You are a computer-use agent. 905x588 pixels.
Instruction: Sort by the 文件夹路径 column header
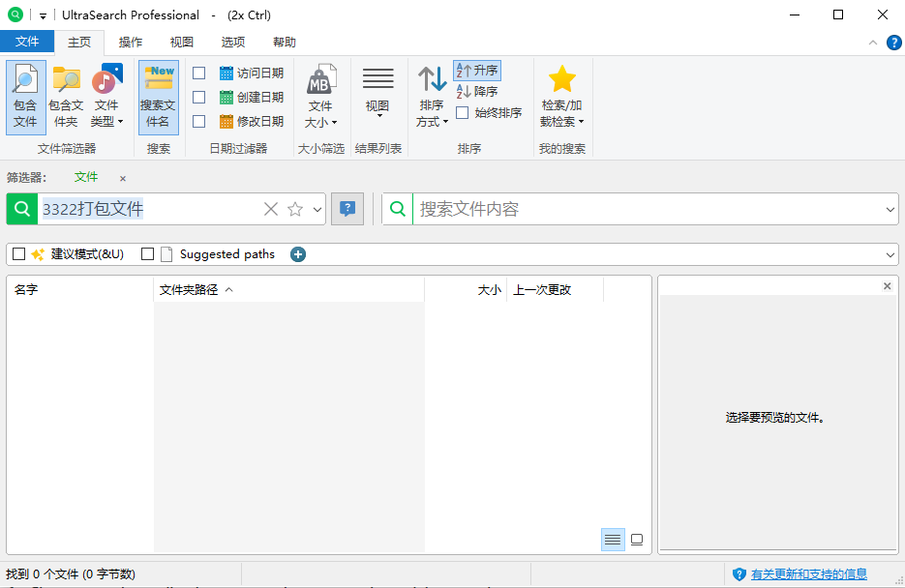point(288,290)
